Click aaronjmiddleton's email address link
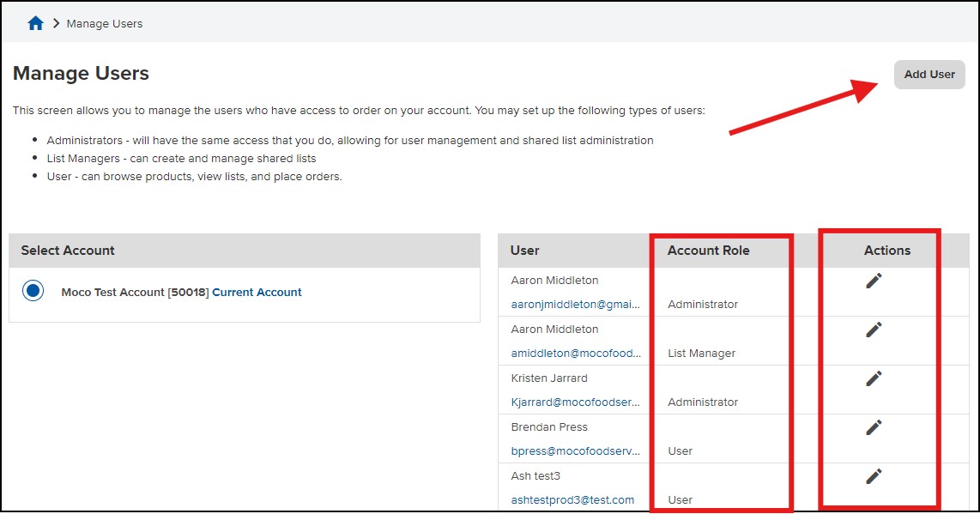 577,304
